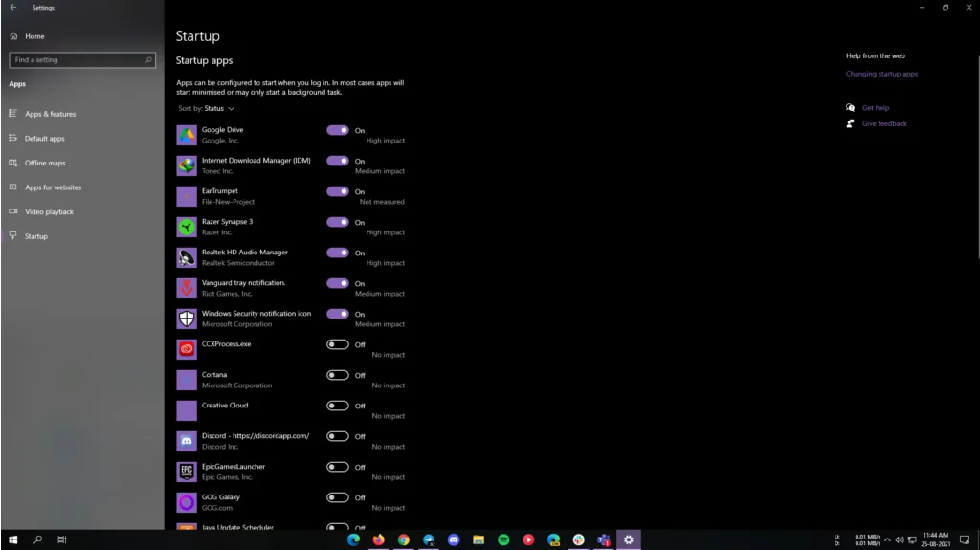The width and height of the screenshot is (980, 550).
Task: Open Firefox from the taskbar
Action: 379,539
